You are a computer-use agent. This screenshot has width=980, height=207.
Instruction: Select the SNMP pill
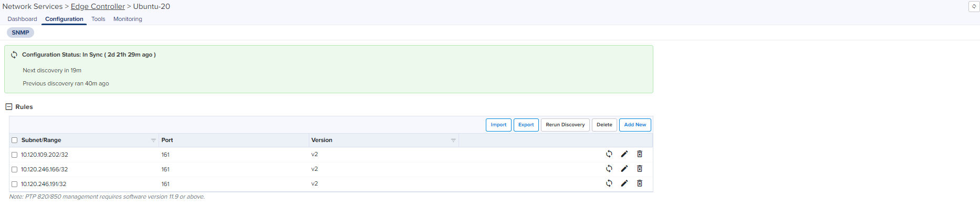pos(20,32)
